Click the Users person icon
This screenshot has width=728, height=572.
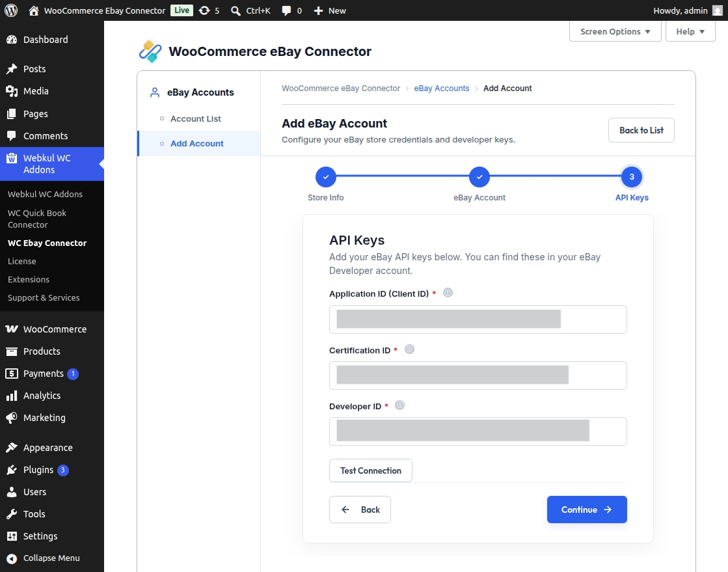(12, 492)
